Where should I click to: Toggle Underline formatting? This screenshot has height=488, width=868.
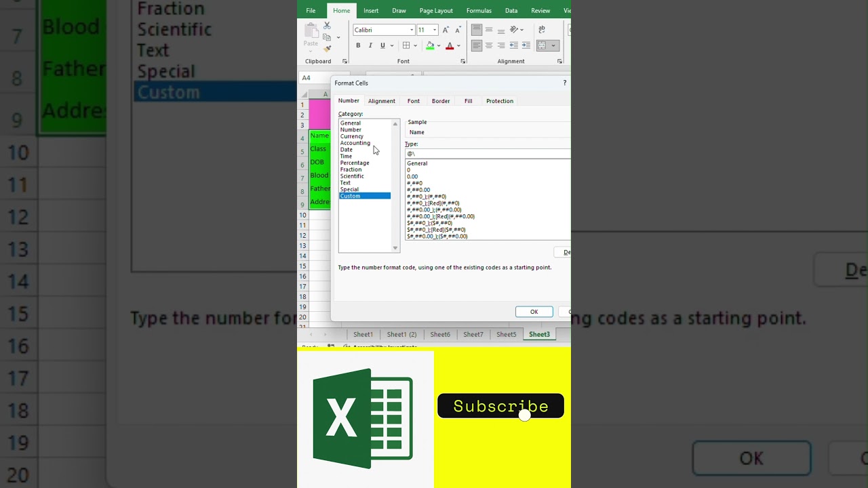(382, 45)
